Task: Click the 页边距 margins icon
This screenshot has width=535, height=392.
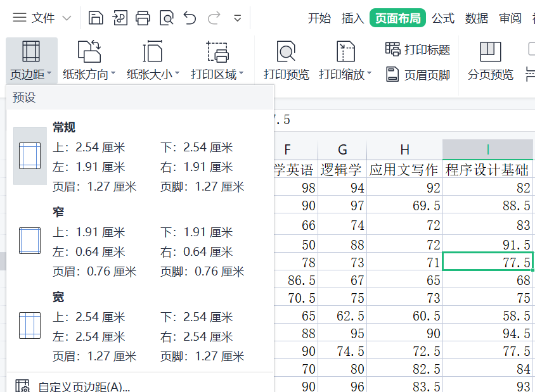Action: pyautogui.click(x=31, y=51)
